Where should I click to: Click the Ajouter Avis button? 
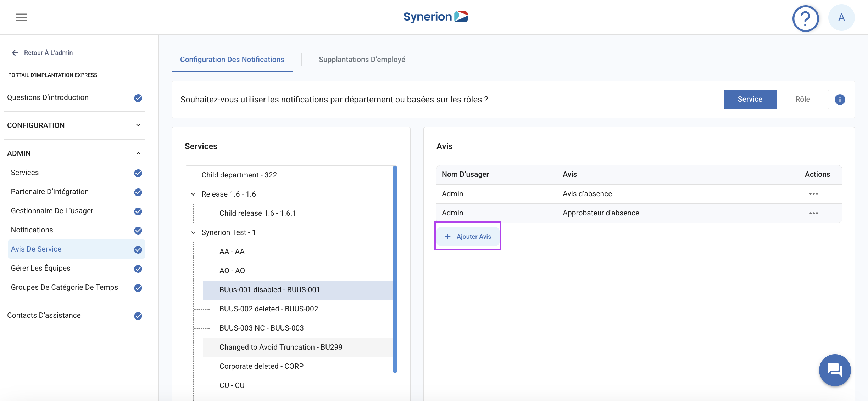pos(468,236)
